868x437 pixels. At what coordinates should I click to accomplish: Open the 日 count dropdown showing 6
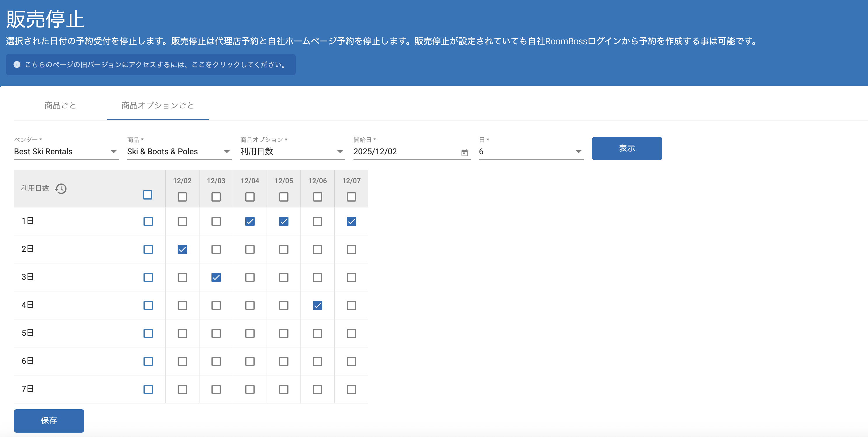[x=531, y=152]
